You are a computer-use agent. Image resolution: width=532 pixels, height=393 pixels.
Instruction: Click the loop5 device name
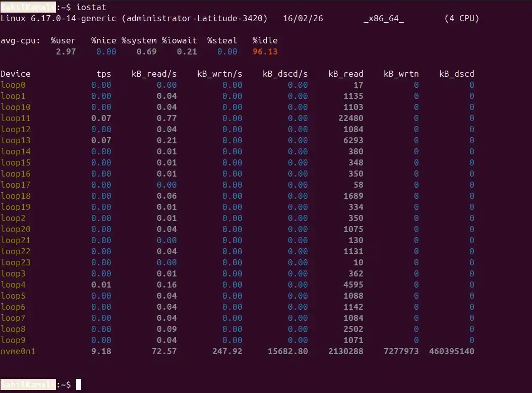click(13, 296)
